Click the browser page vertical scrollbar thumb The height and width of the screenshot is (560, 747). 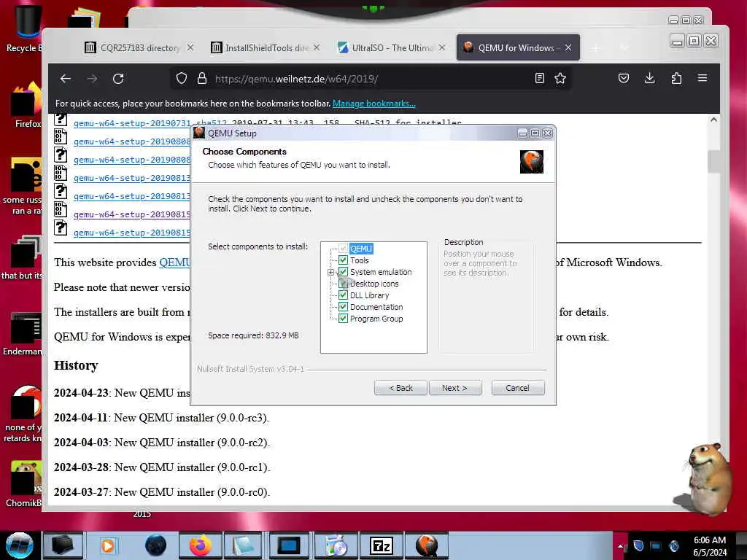pyautogui.click(x=713, y=162)
